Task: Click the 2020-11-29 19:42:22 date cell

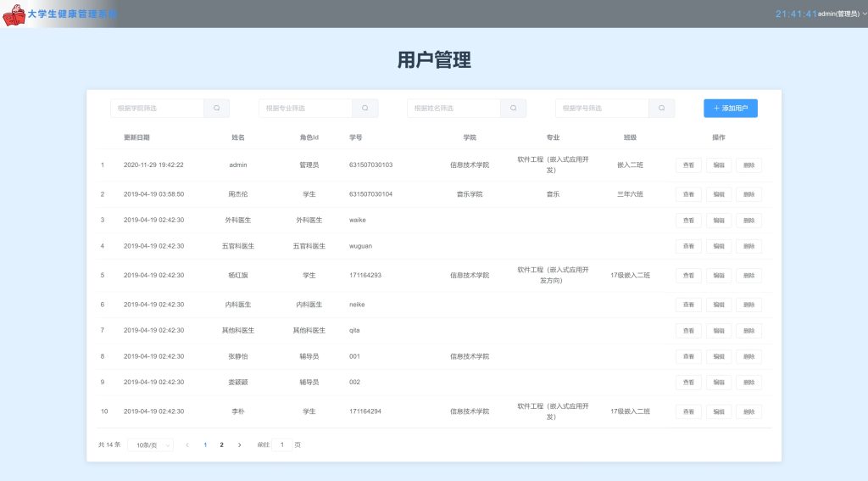Action: [153, 165]
